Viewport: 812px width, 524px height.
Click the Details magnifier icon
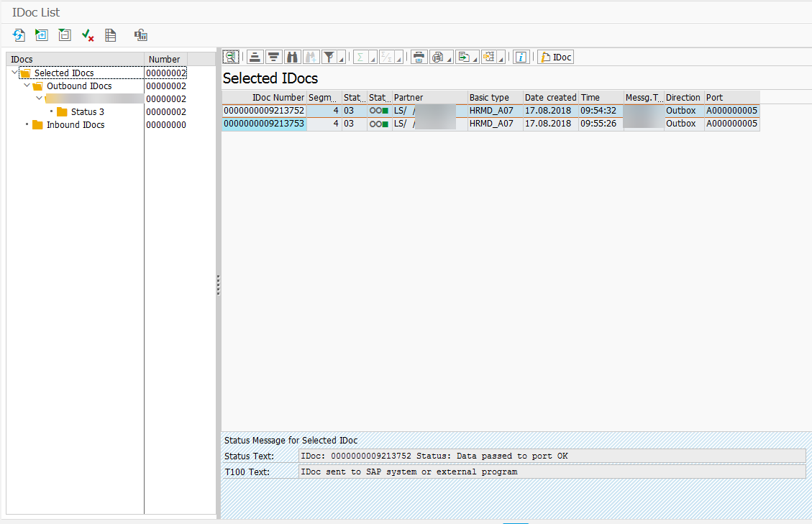point(231,58)
